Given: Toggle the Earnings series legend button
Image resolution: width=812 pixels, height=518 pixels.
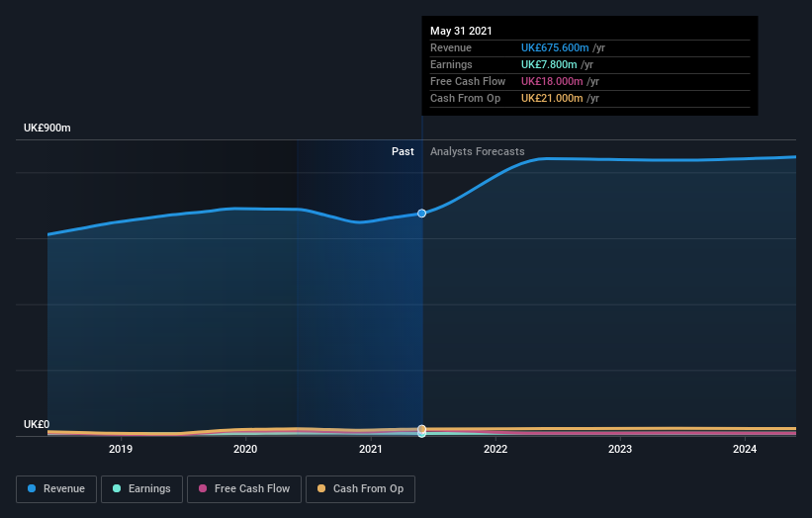Looking at the screenshot, I should (x=141, y=489).
